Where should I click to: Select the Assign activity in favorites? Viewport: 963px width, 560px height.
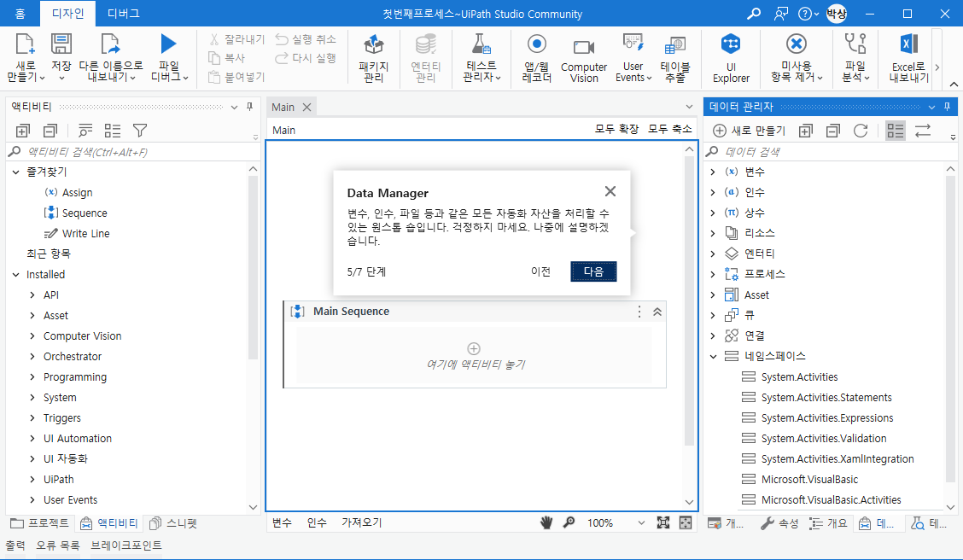pos(68,192)
